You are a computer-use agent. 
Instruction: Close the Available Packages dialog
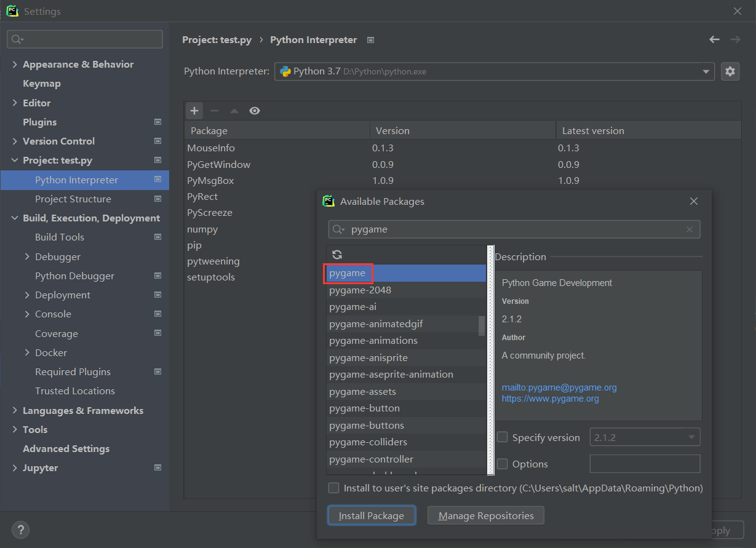(x=694, y=201)
